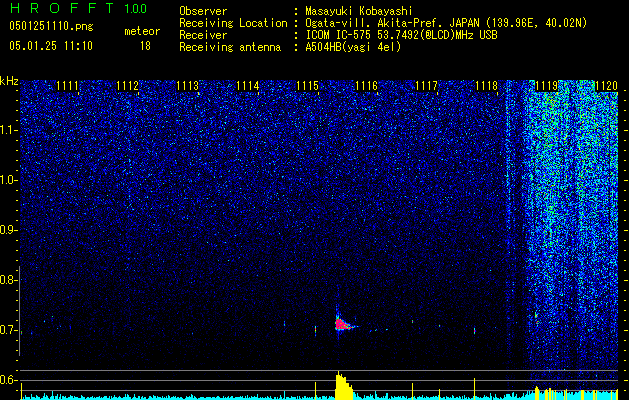Click the 'Observer' field label
Screen dimensions: 629x400
click(x=203, y=11)
